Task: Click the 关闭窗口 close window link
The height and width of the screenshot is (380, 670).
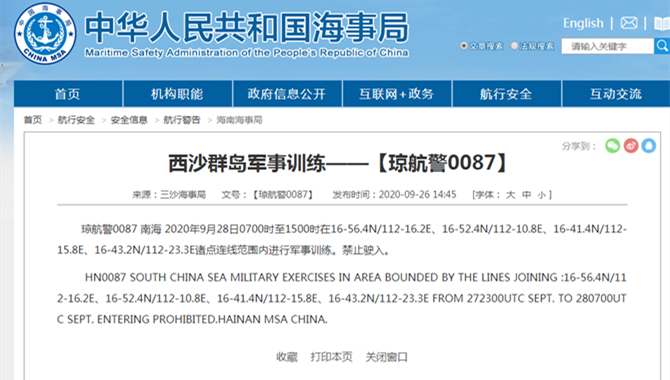Action: coord(386,357)
